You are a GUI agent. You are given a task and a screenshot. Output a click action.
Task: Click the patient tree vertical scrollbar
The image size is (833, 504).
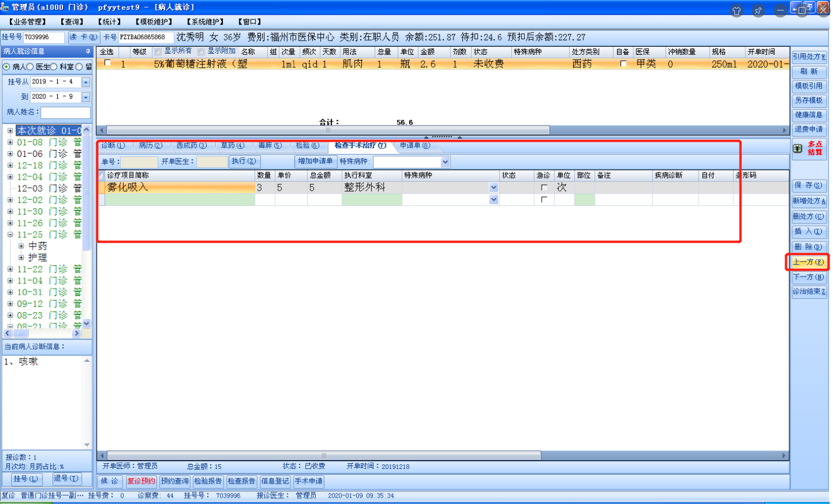86,226
